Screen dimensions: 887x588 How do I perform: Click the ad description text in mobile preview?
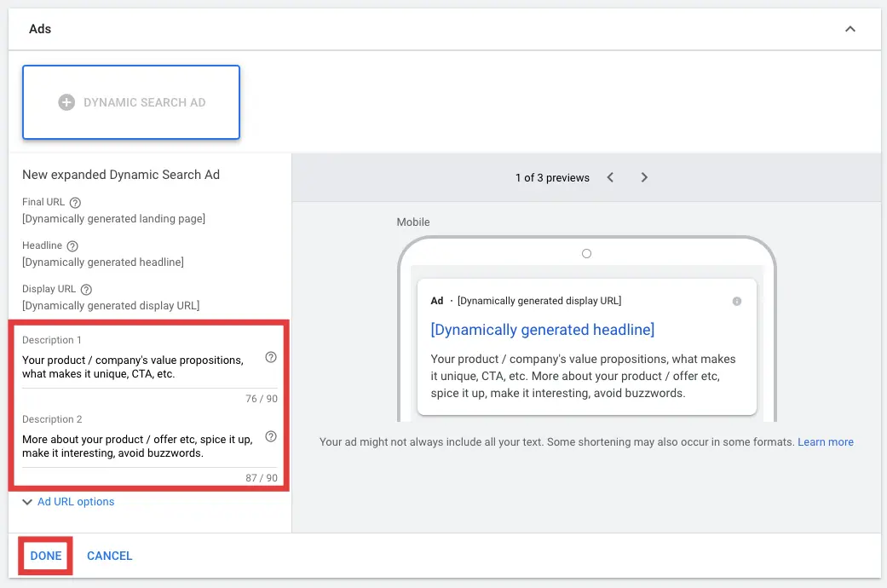tap(584, 376)
